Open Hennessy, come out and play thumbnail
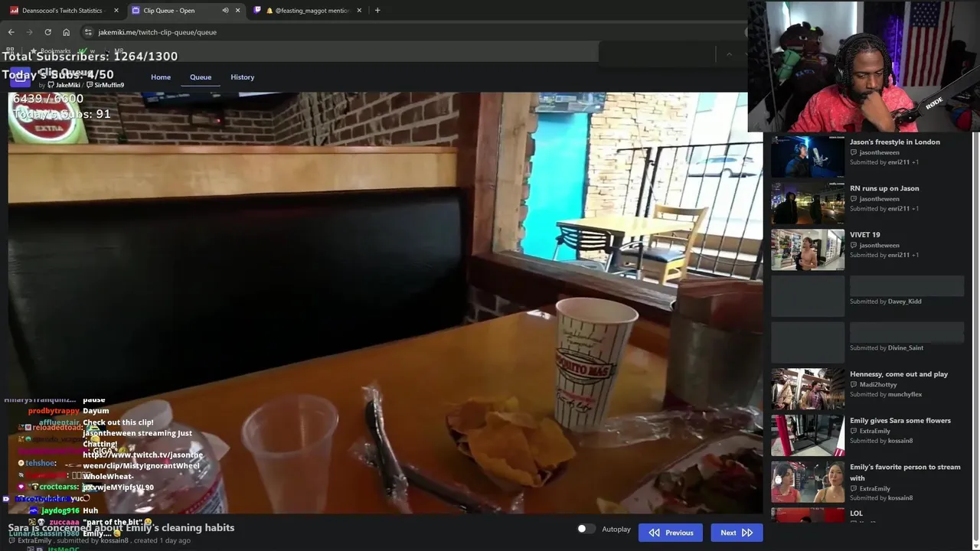Image resolution: width=980 pixels, height=551 pixels. (x=808, y=389)
